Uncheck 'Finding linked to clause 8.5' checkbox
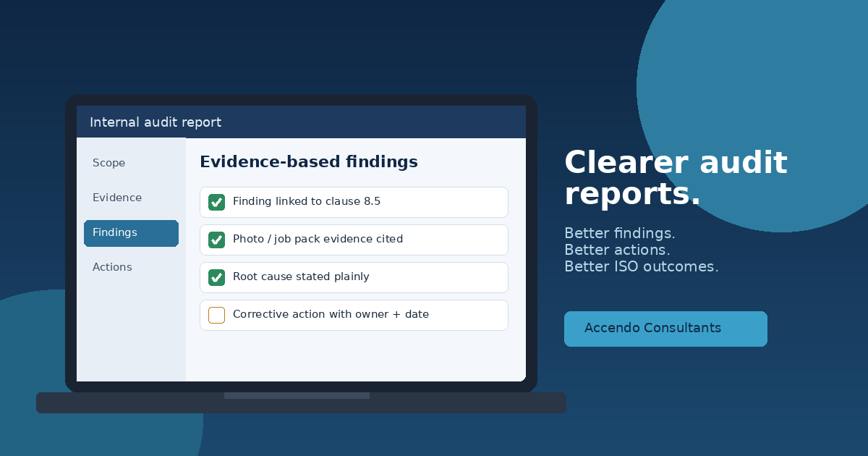The height and width of the screenshot is (456, 868). click(x=216, y=202)
